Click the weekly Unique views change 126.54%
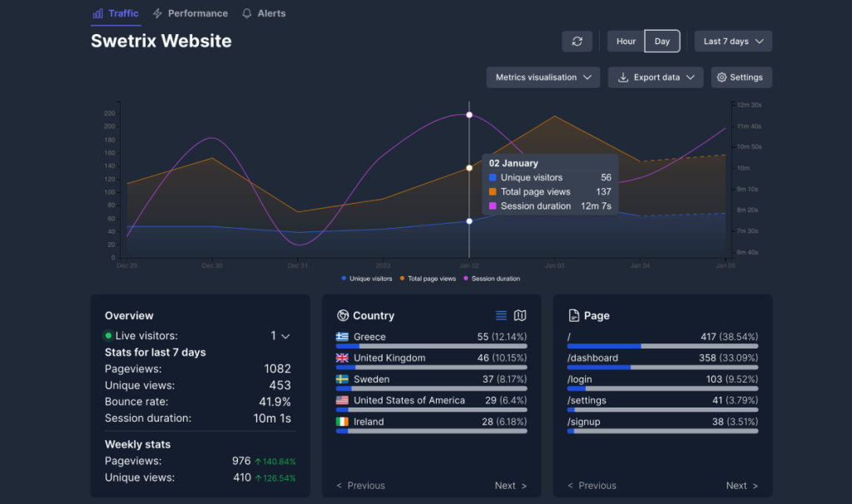 click(x=275, y=478)
